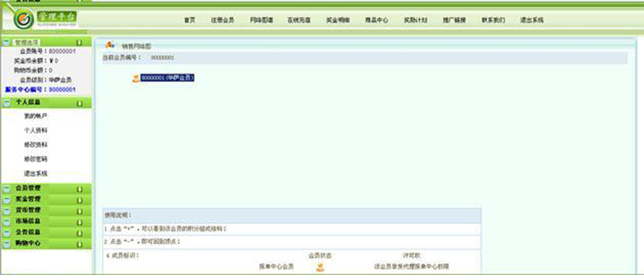Click the sales network chart header icon

click(x=110, y=45)
